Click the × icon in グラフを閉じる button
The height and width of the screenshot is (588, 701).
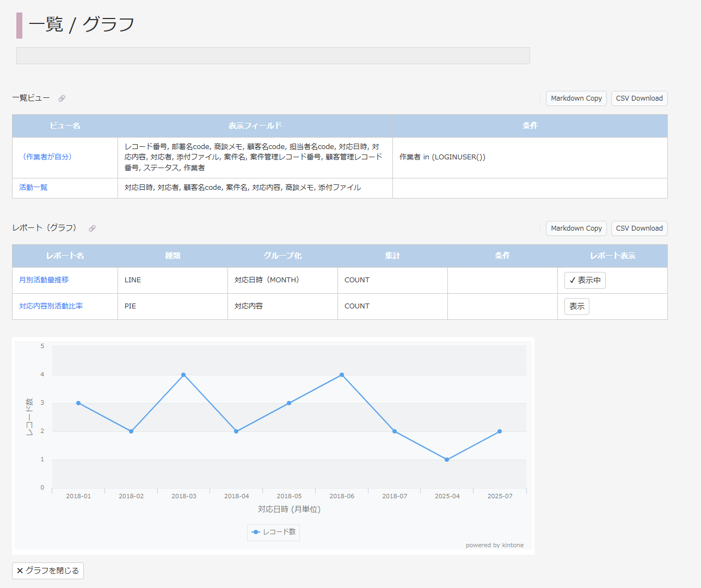pos(20,571)
